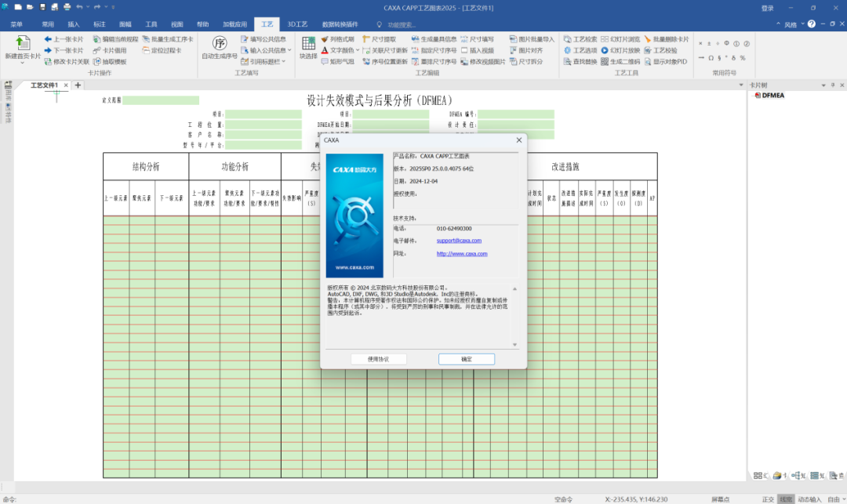The width and height of the screenshot is (847, 504).
Task: Click 编辑当前规程 tool
Action: pos(115,39)
